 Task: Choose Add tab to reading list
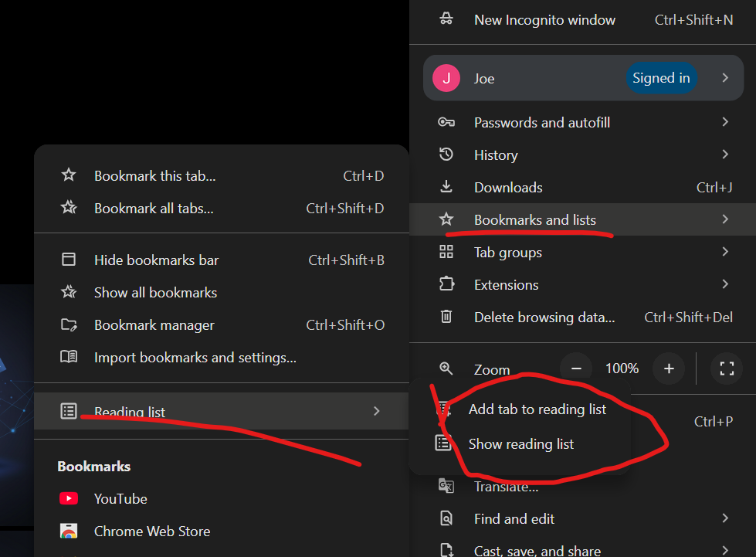click(x=537, y=409)
